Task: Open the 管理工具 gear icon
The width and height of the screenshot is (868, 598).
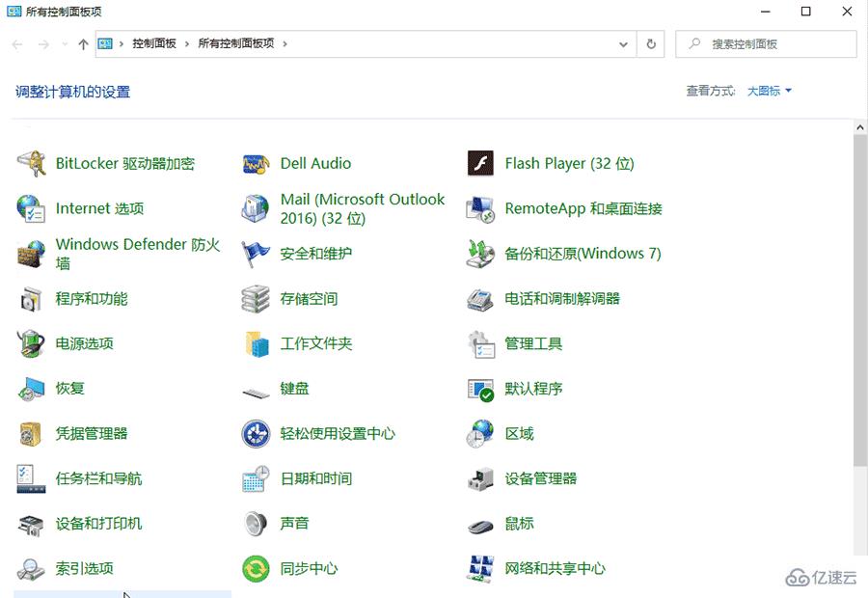Action: 480,343
